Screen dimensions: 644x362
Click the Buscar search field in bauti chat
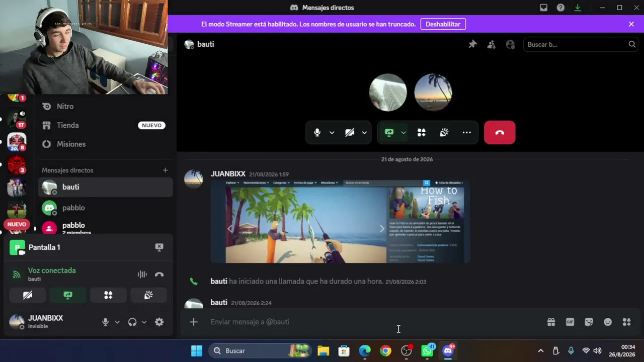(581, 44)
